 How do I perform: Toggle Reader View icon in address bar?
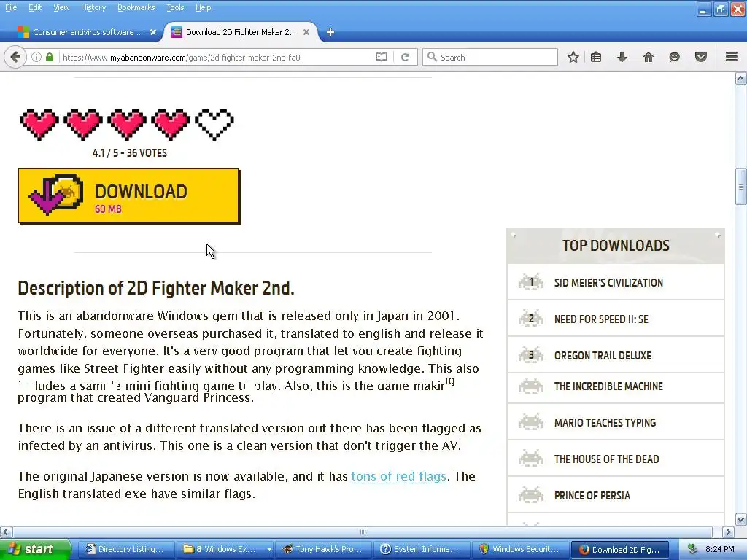click(381, 57)
